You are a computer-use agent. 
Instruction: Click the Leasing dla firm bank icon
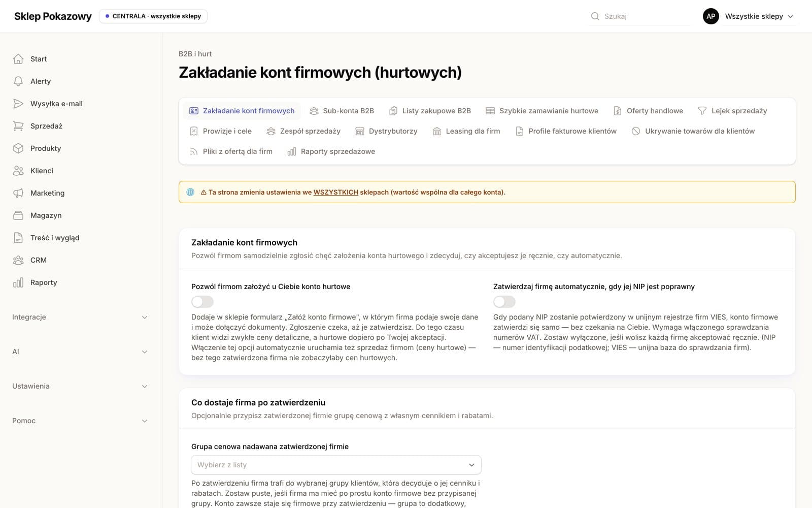tap(437, 131)
